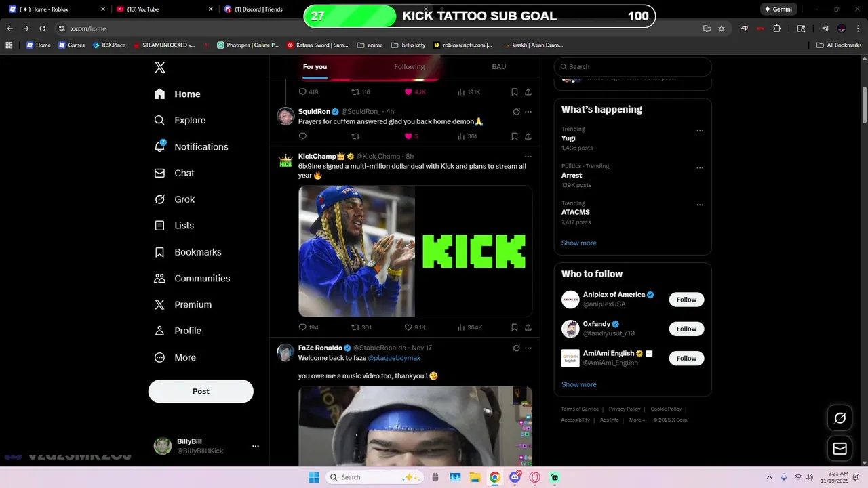Switch to the Following tab
Screen dimensions: 868x488
pos(410,67)
